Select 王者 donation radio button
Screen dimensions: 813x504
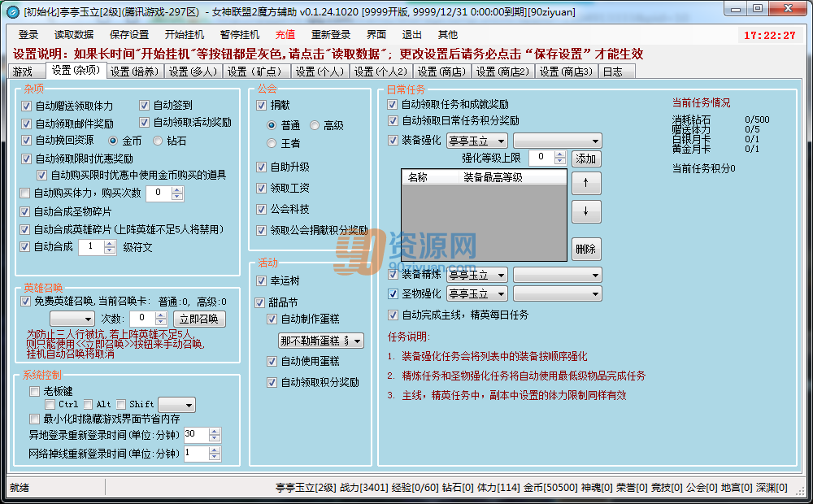(272, 143)
